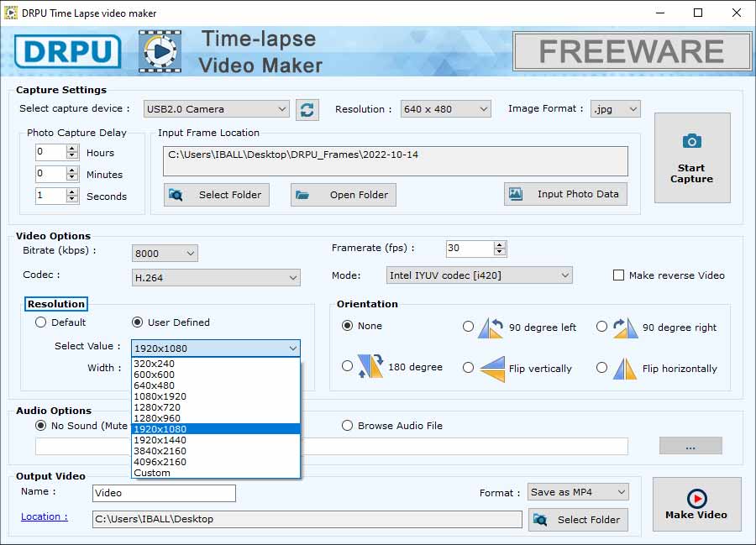Click the output Location path field
This screenshot has width=756, height=545.
click(x=307, y=519)
